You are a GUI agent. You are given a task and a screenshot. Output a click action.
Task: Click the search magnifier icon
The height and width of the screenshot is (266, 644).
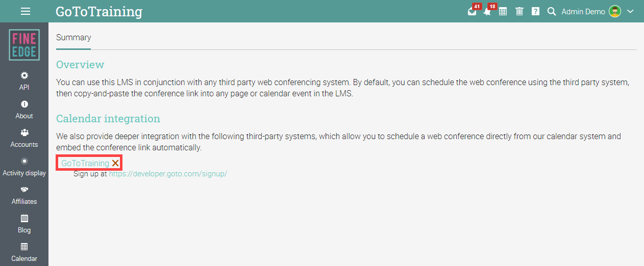tap(551, 11)
